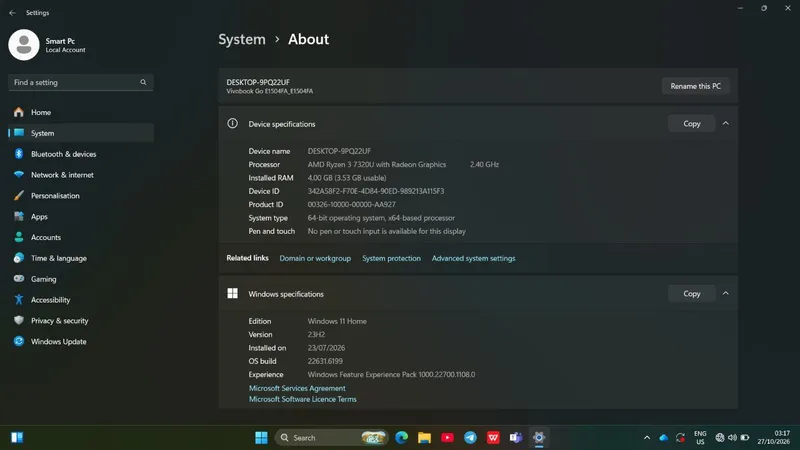The height and width of the screenshot is (450, 800).
Task: Click the volume speaker tray icon
Action: coord(732,438)
